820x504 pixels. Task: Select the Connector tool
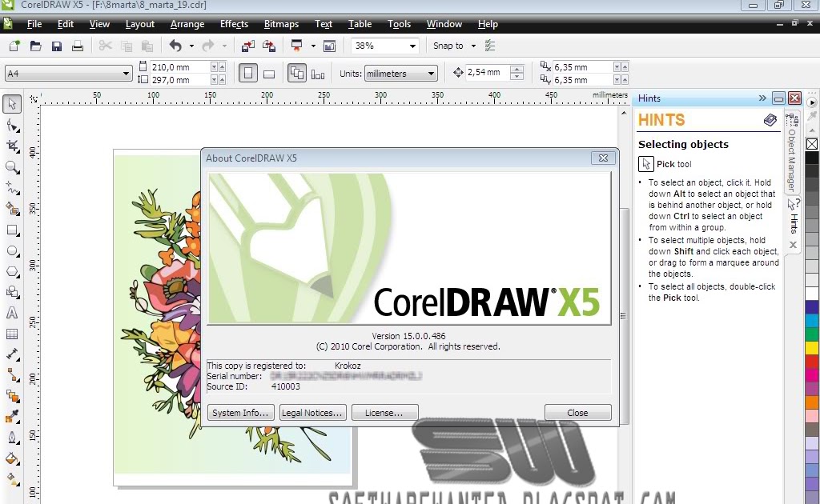[x=12, y=375]
